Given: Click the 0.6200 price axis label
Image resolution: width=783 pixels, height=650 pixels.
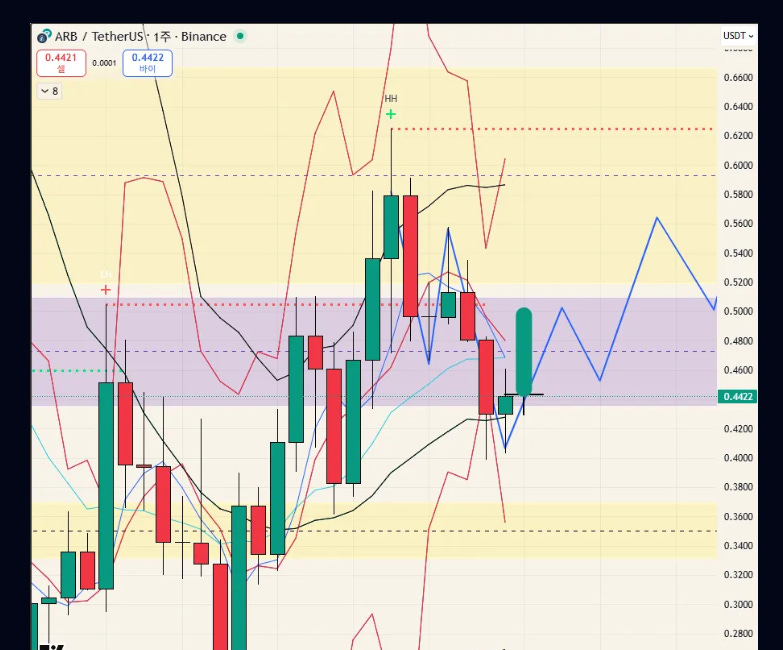Looking at the screenshot, I should click(x=738, y=136).
